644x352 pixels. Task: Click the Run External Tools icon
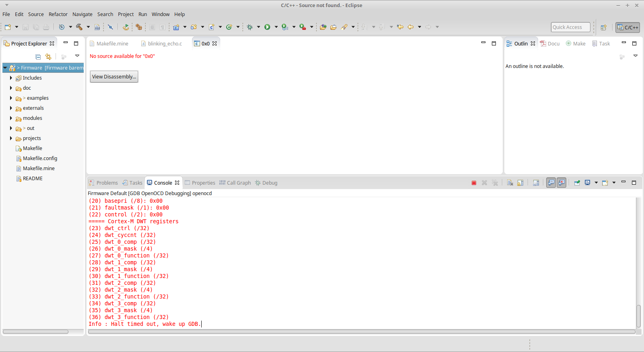303,27
